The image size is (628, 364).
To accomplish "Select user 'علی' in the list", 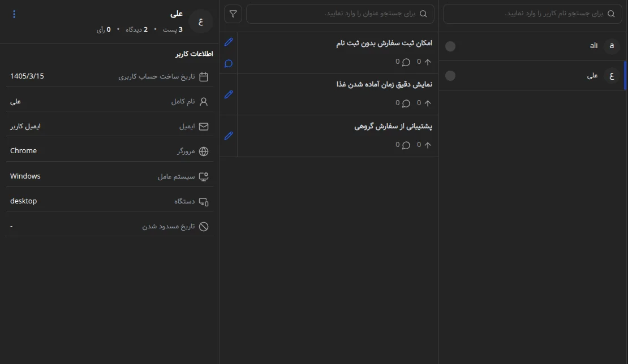I will [532, 76].
